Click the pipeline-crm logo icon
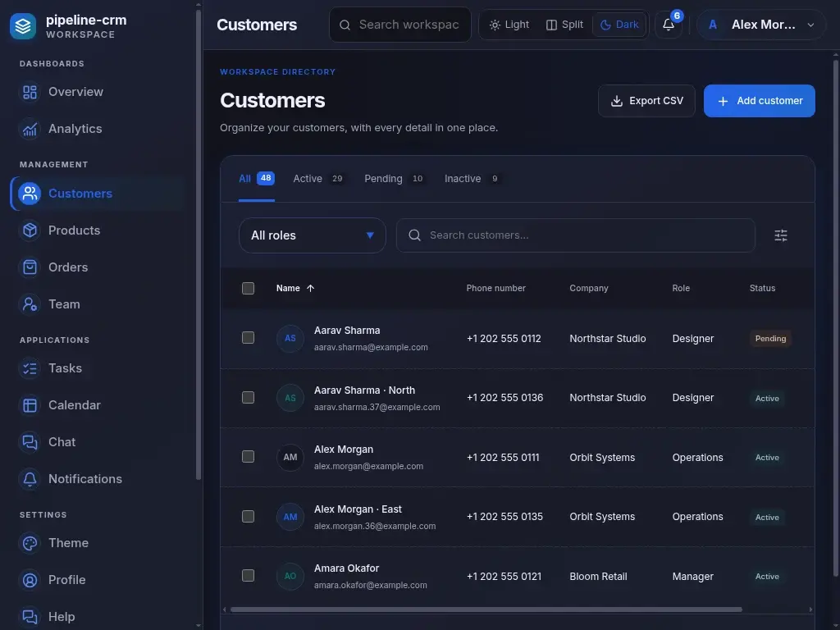This screenshot has height=630, width=840. tap(22, 25)
